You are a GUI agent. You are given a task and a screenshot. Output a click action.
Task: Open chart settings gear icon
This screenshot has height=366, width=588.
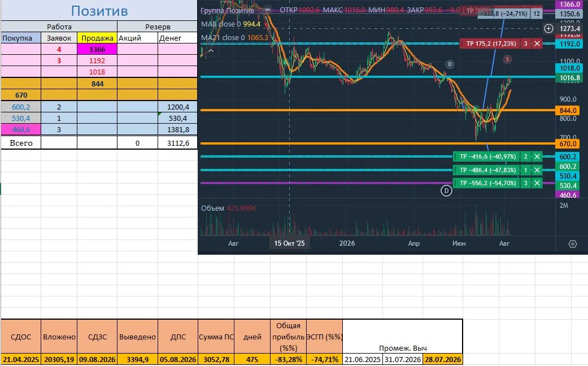pos(573,244)
